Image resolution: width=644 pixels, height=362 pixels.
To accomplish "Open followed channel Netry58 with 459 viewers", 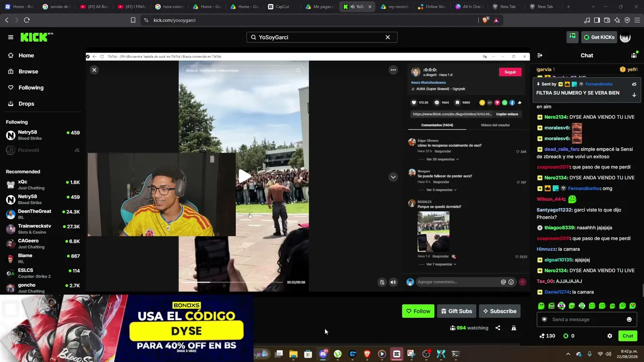I will (43, 135).
